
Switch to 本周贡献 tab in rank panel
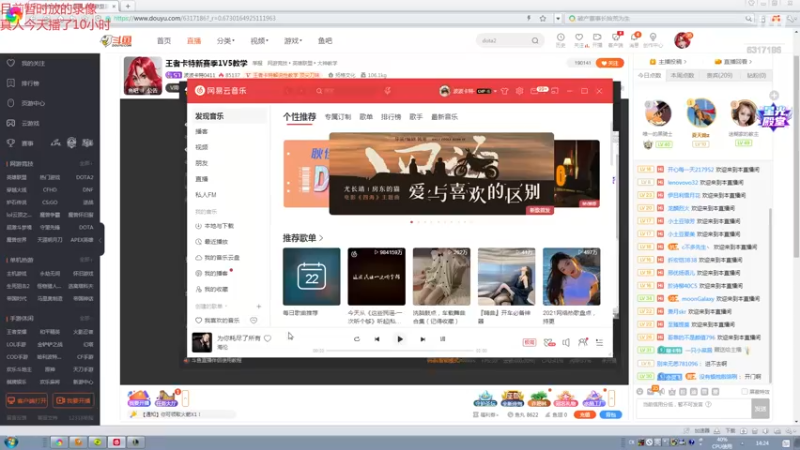point(682,76)
